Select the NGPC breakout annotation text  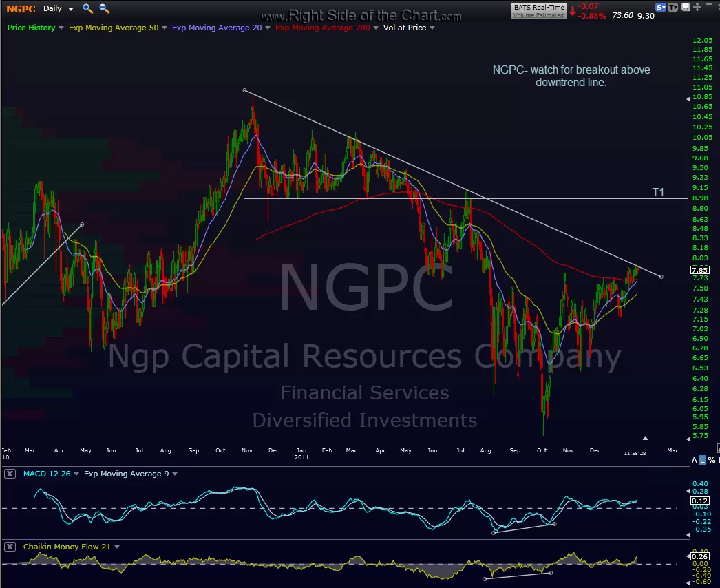pos(571,76)
